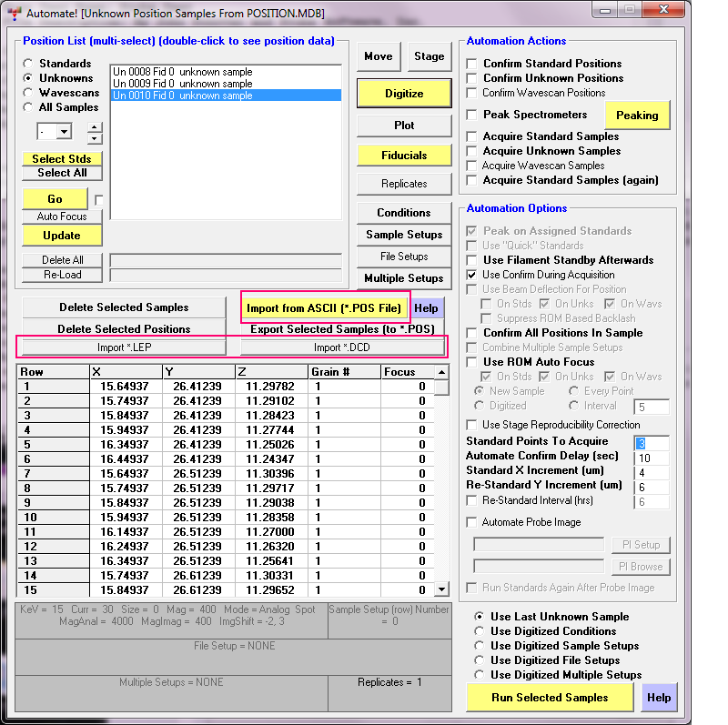Screen dimensions: 728x725
Task: Select Use Digitized Conditions option
Action: [480, 631]
